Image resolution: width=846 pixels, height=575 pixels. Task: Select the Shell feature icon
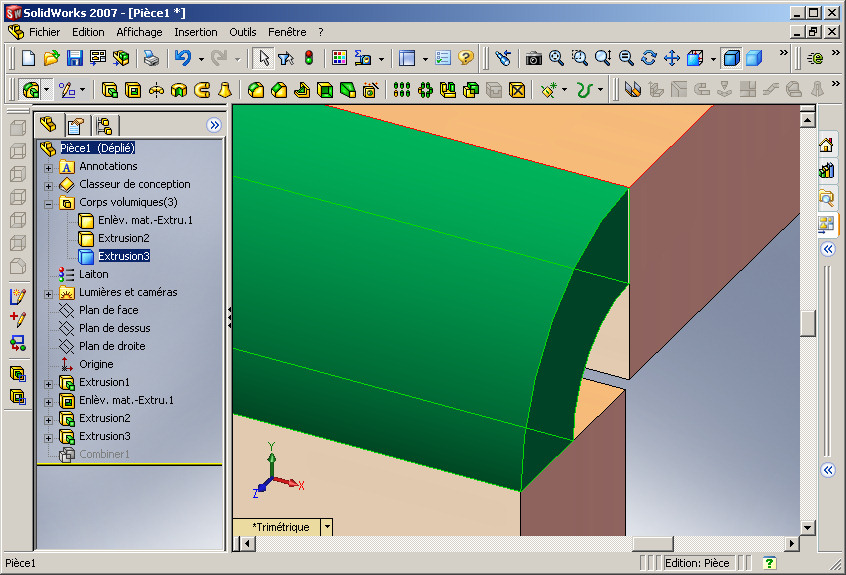325,90
